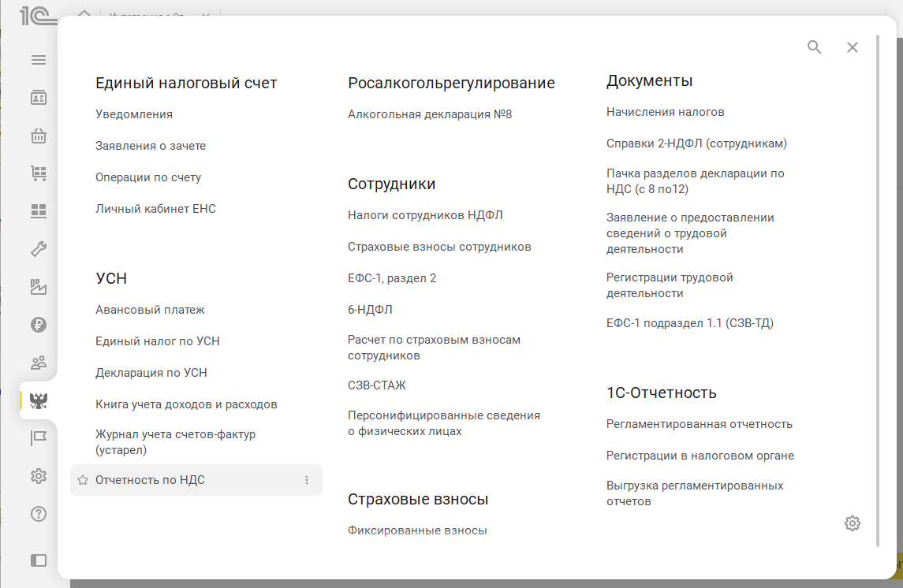Open the ruble money section icon

pos(38,325)
